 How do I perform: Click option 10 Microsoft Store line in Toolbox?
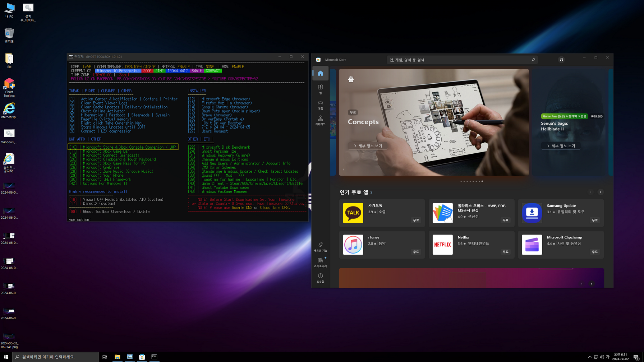click(x=123, y=147)
